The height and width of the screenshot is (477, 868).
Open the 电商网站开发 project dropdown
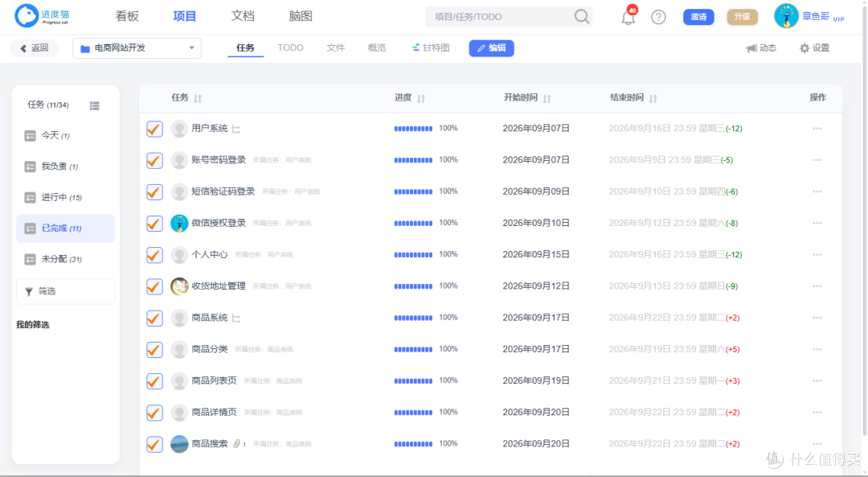137,48
